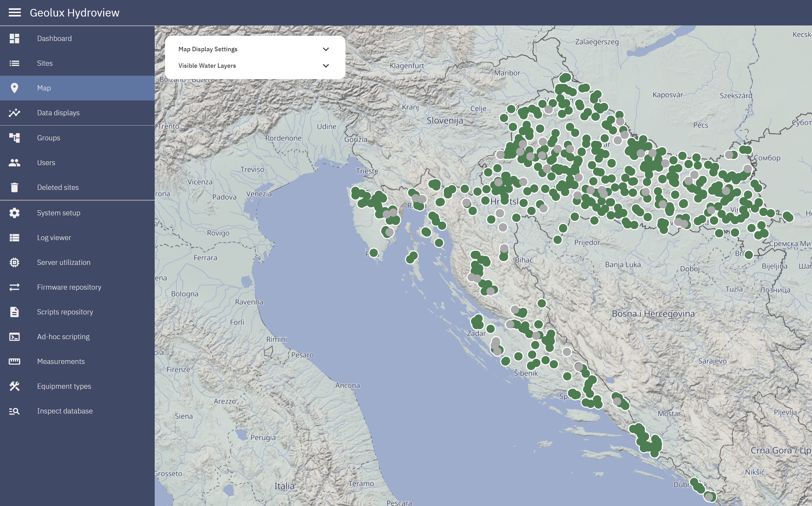Viewport: 812px width, 506px height.
Task: Click the Data displays chart icon
Action: pos(14,113)
